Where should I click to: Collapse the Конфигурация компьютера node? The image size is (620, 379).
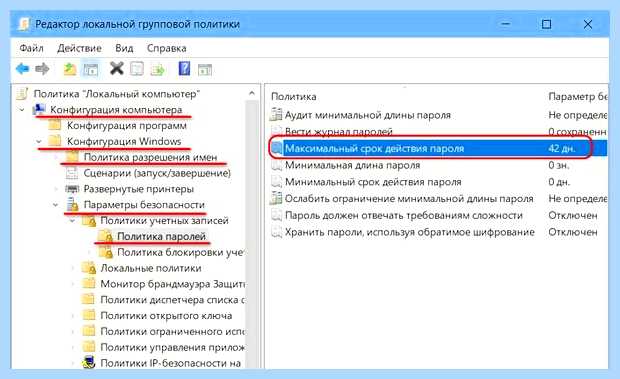[22, 109]
